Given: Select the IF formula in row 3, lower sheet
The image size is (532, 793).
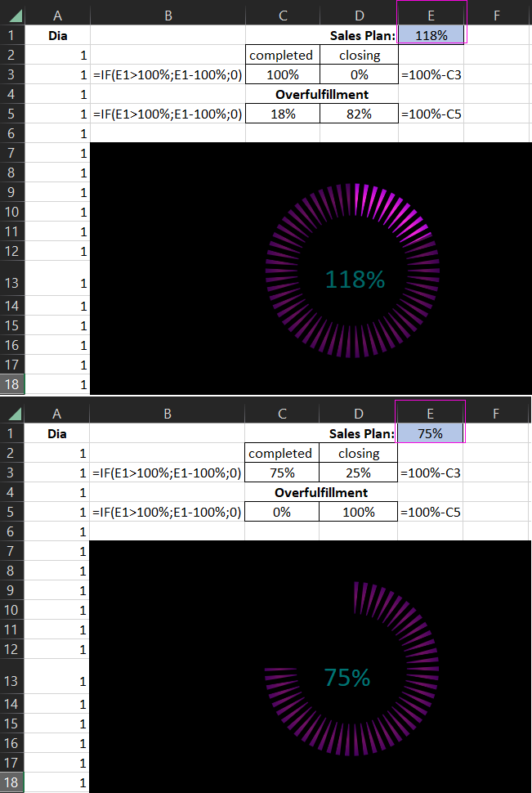Looking at the screenshot, I should tap(168, 473).
